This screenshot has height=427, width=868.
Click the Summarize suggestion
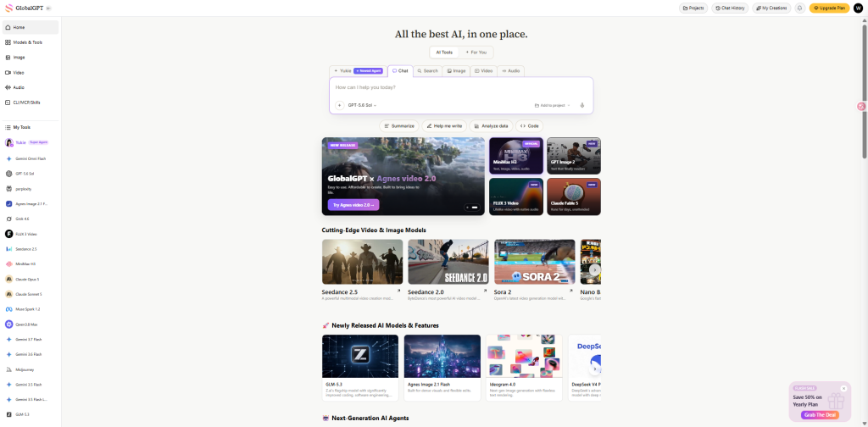tap(399, 126)
